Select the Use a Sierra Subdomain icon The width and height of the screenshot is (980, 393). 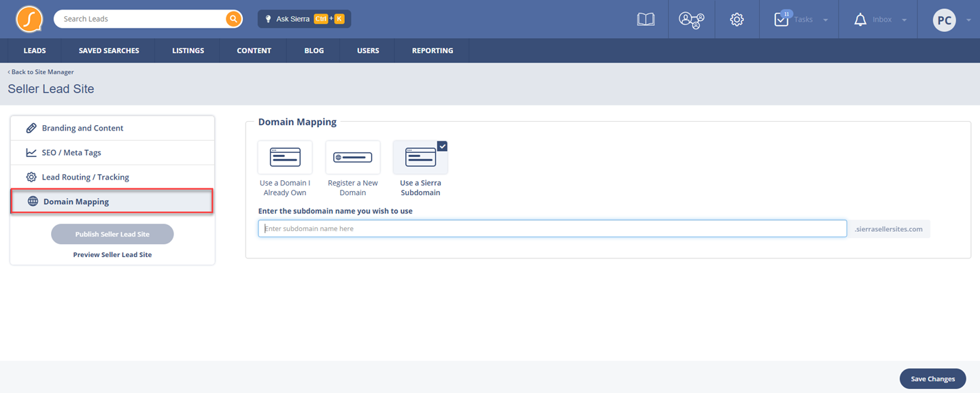420,157
